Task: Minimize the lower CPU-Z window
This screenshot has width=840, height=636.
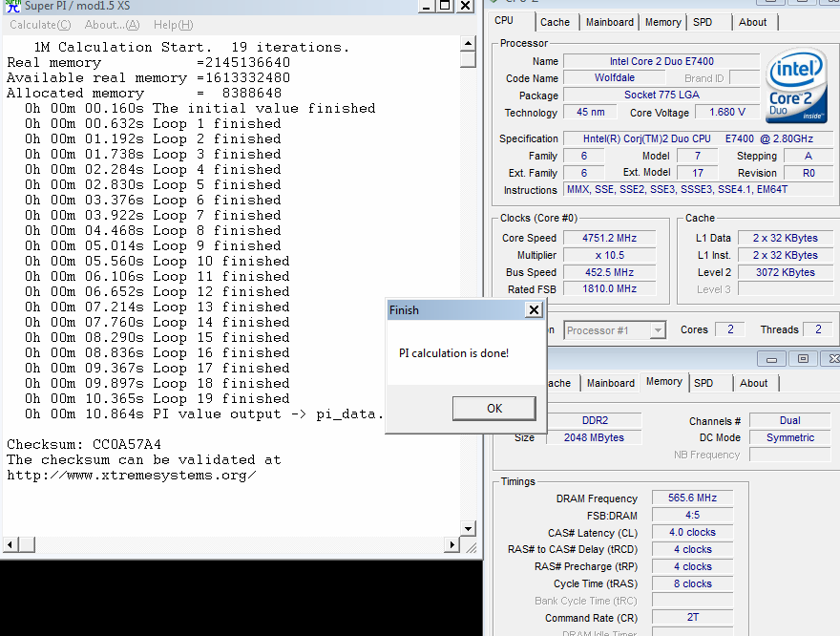Action: pos(771,359)
